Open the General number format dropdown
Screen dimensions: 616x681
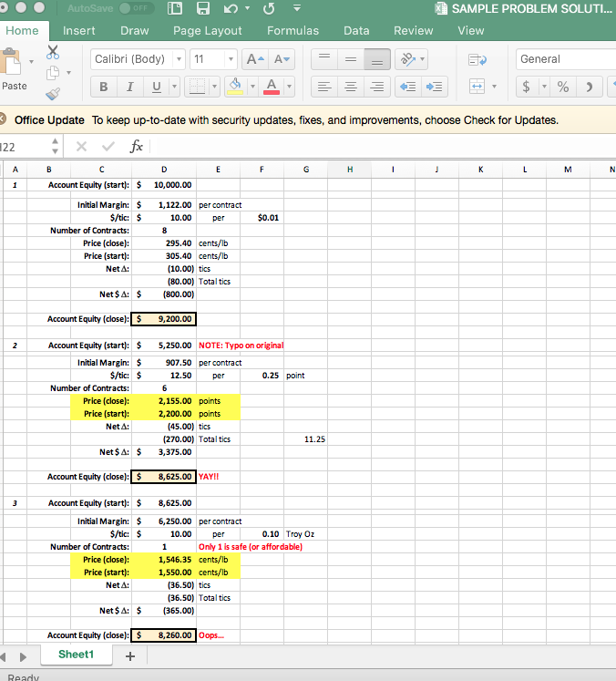(x=566, y=59)
